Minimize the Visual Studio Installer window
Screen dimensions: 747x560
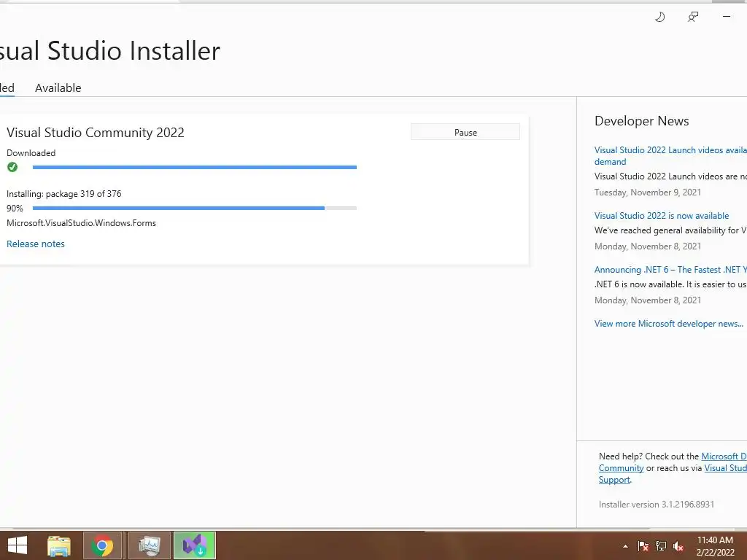coord(727,17)
